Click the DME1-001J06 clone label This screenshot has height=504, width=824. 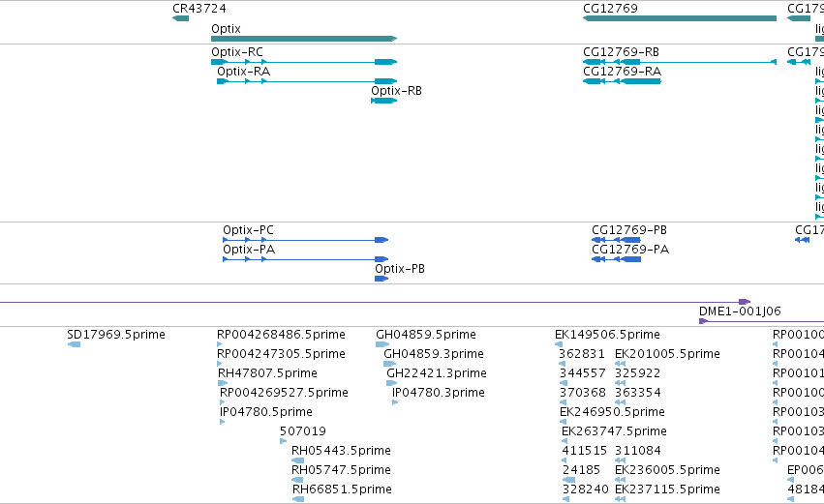click(740, 311)
